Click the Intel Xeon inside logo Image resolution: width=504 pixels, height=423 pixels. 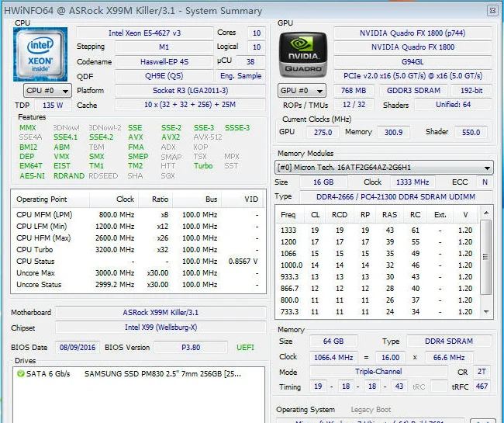coord(40,54)
